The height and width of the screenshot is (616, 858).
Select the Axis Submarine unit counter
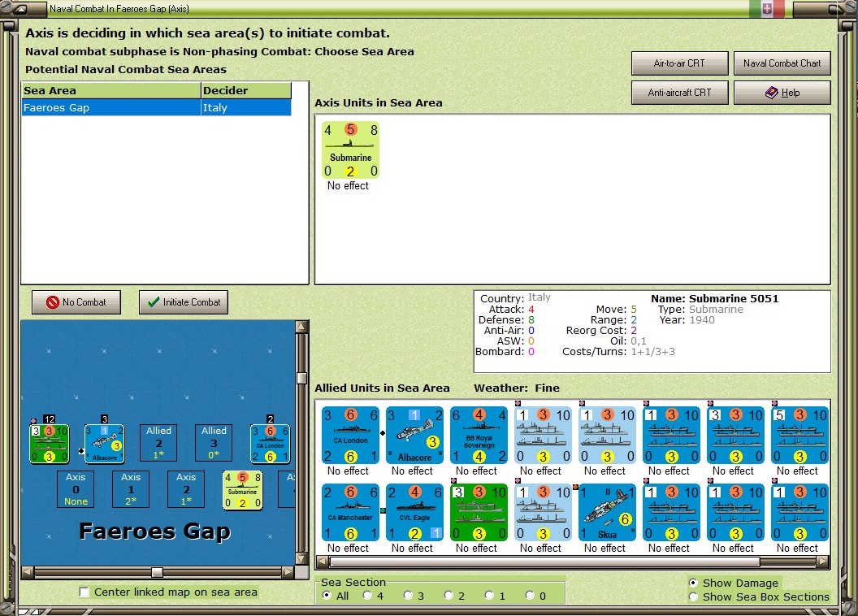[x=350, y=150]
